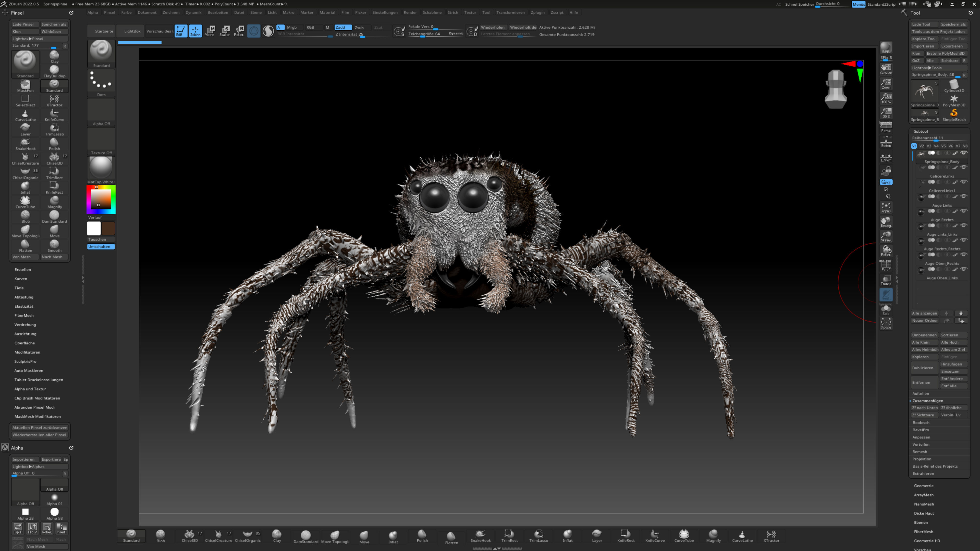Expand the NanoMesh section
Viewport: 980px width, 551px height.
924,504
